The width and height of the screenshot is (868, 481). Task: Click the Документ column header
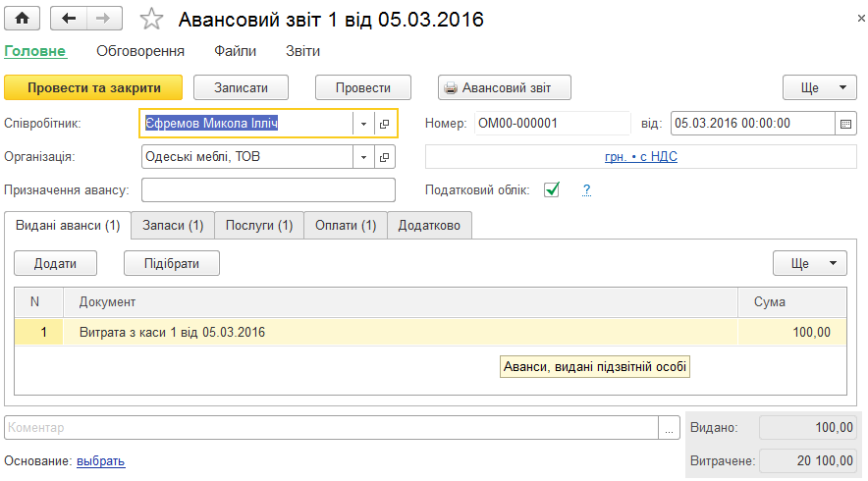click(401, 302)
